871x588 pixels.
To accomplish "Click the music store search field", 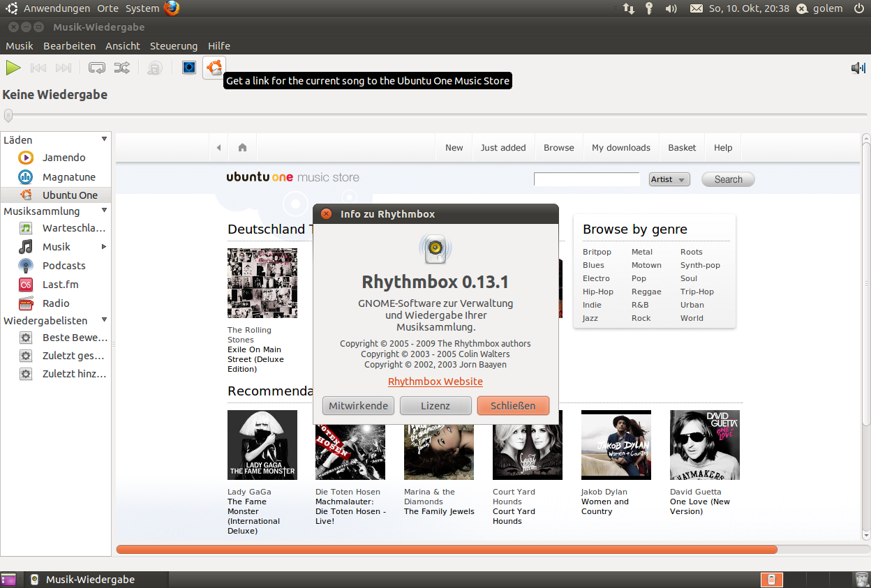I will pos(587,179).
